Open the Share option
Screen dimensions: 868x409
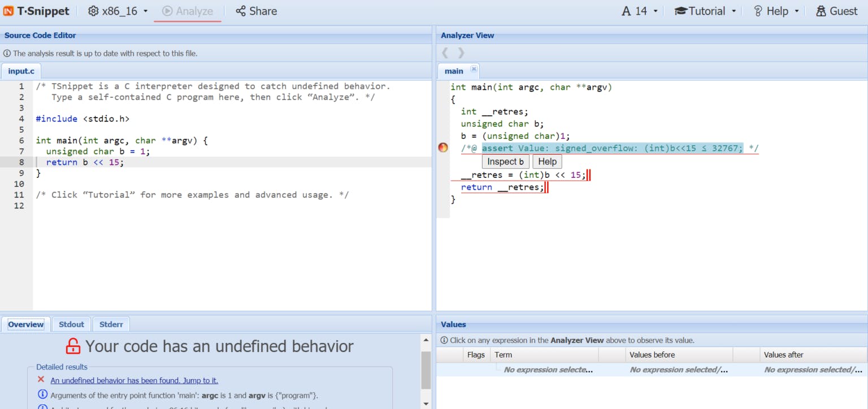click(256, 11)
